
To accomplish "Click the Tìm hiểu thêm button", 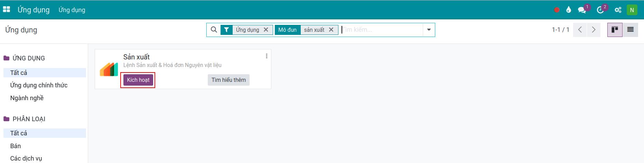I will point(228,80).
